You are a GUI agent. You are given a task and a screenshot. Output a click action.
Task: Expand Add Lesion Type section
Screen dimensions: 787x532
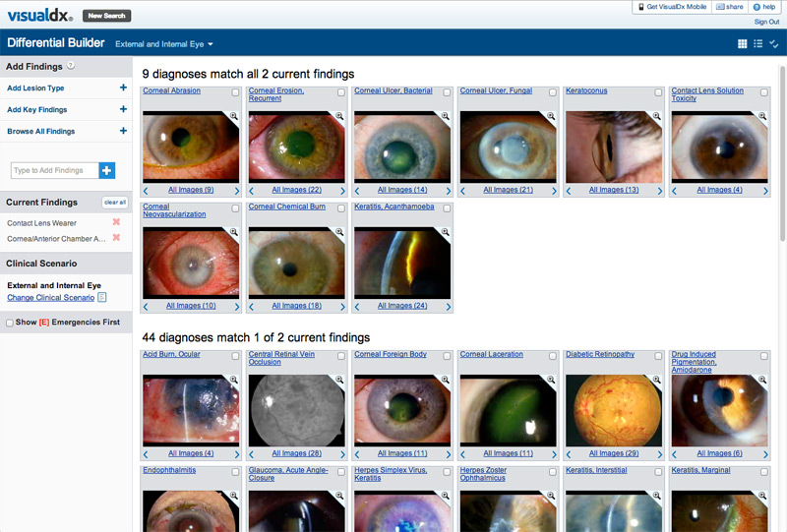pos(123,88)
